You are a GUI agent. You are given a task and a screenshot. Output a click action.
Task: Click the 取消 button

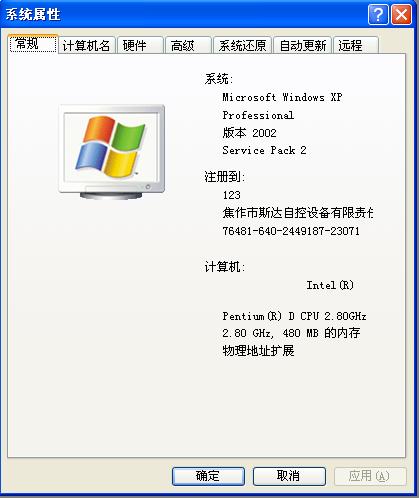click(x=289, y=476)
